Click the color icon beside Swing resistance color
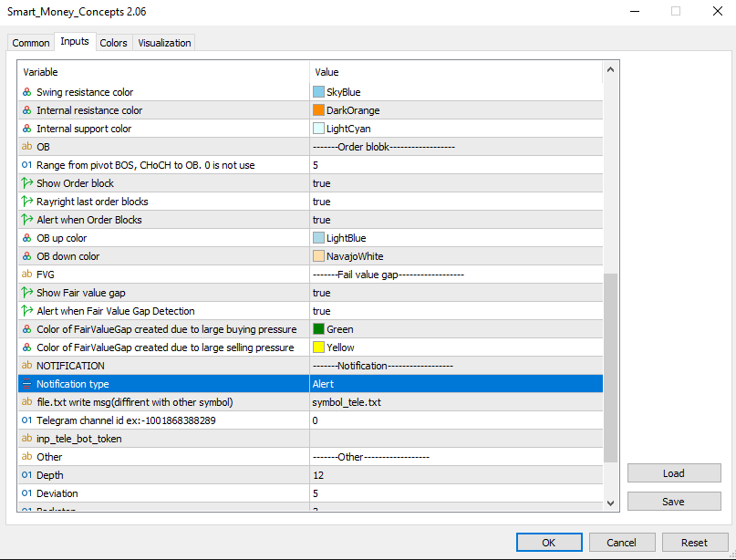This screenshot has height=560, width=736. pyautogui.click(x=26, y=92)
